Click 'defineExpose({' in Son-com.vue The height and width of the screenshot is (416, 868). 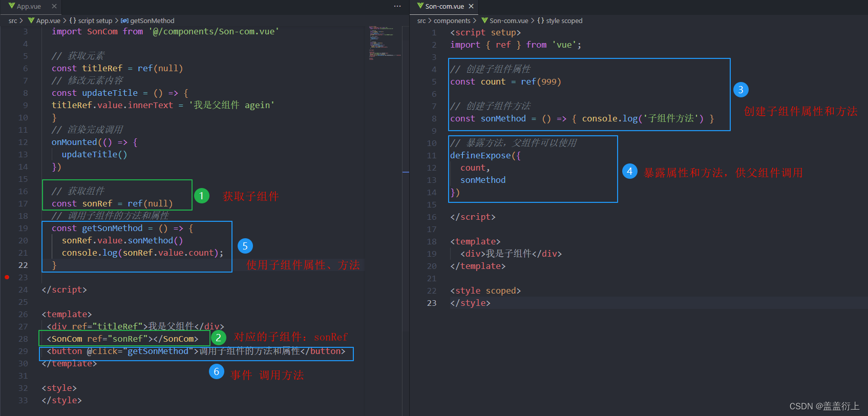click(485, 155)
